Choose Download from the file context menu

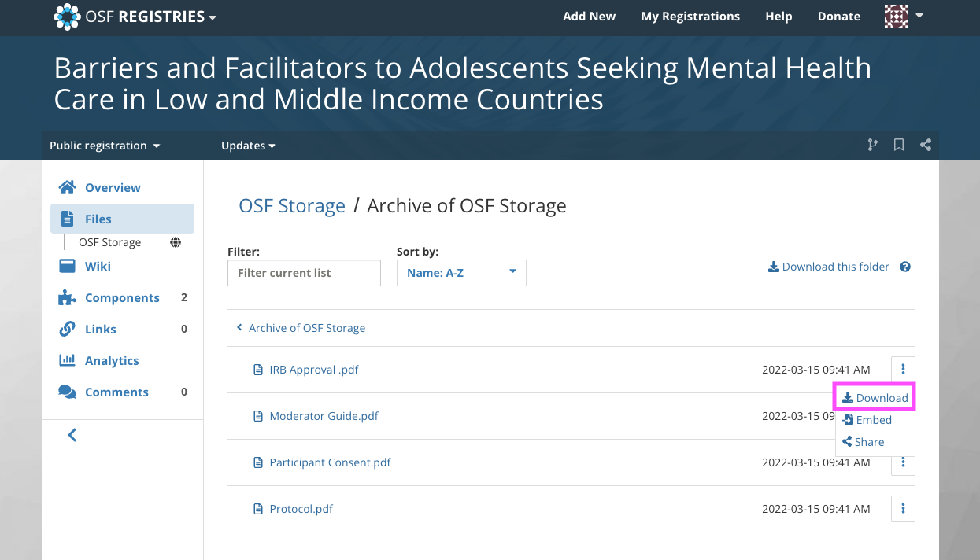[x=875, y=398]
